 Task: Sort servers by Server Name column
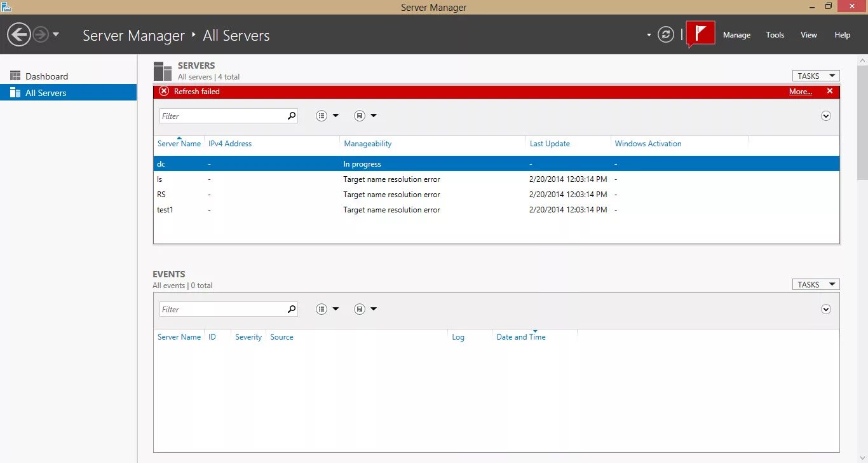179,144
